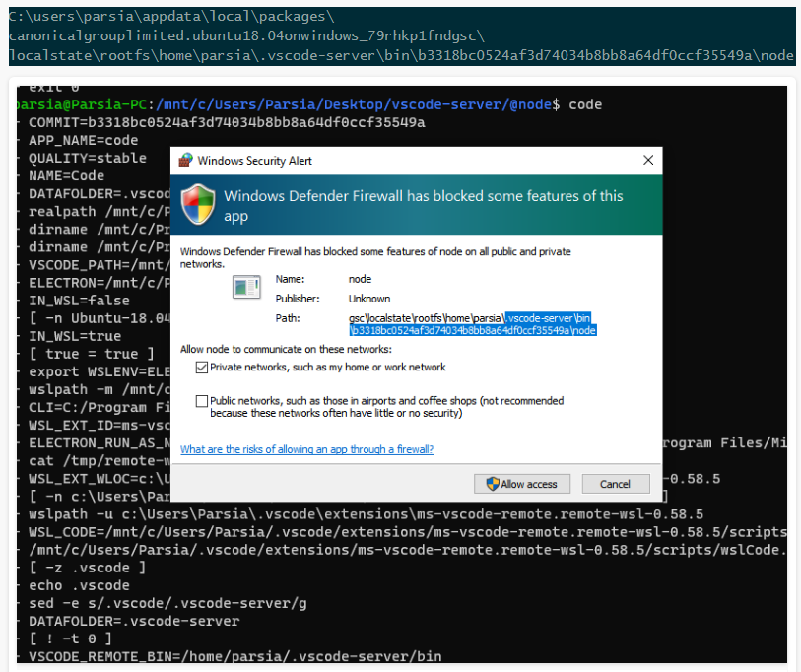Image resolution: width=801 pixels, height=672 pixels.
Task: Click the '[ true = true ]' terminal line
Action: [x=92, y=354]
